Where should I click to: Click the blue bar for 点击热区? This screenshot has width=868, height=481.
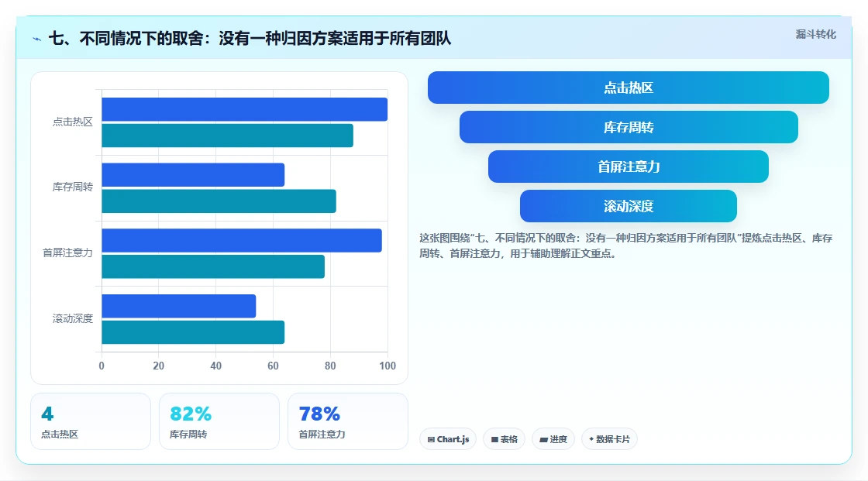click(244, 109)
